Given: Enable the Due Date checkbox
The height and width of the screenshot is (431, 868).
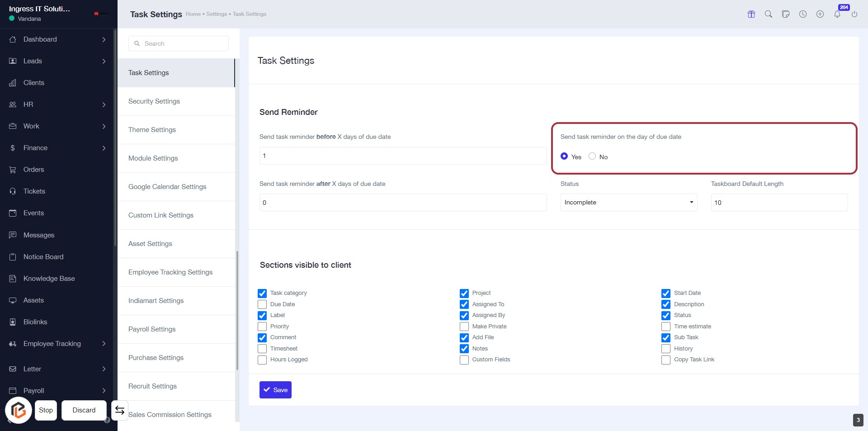Looking at the screenshot, I should (262, 304).
